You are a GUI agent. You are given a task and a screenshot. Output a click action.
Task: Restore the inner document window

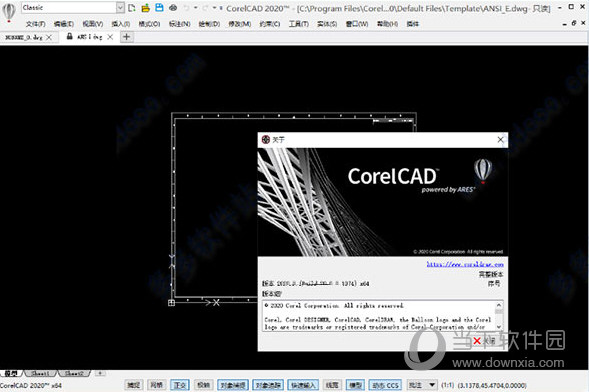(573, 23)
